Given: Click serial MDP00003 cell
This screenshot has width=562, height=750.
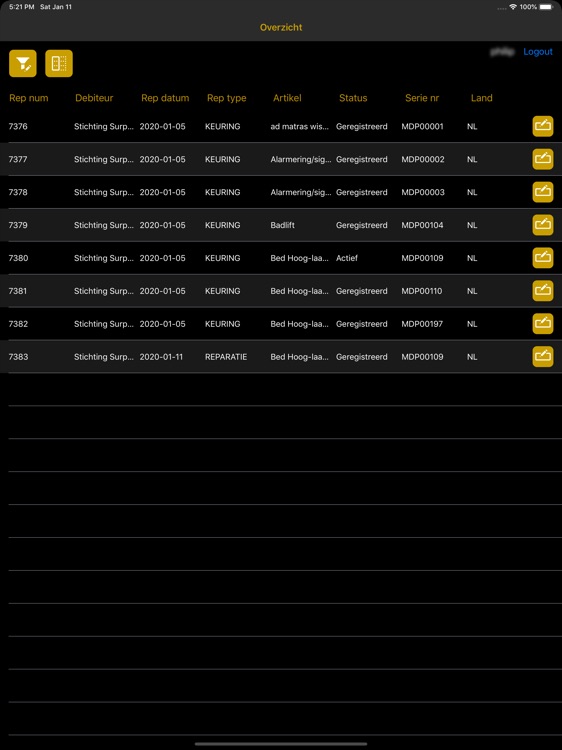Looking at the screenshot, I should coord(423,192).
